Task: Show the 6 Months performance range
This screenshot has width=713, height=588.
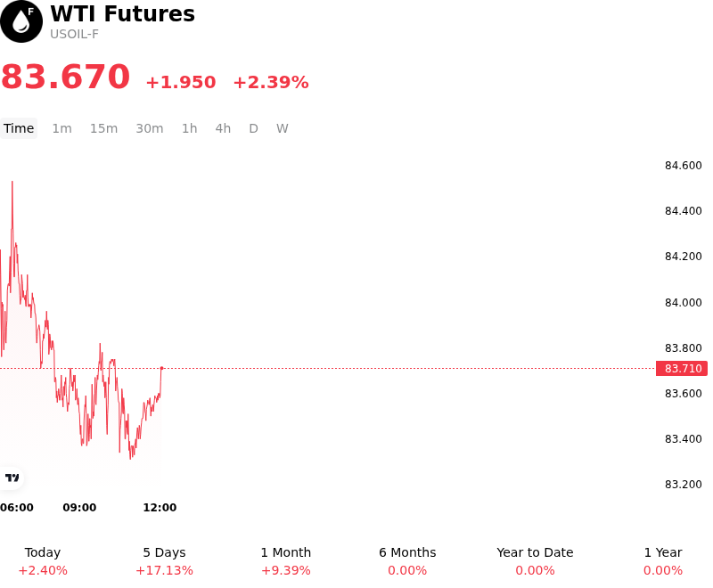Action: point(407,561)
